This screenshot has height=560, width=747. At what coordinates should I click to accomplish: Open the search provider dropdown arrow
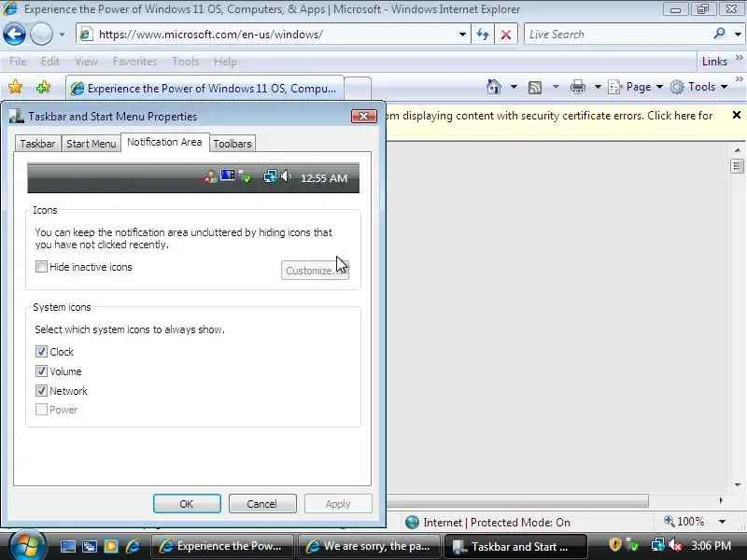pos(738,35)
